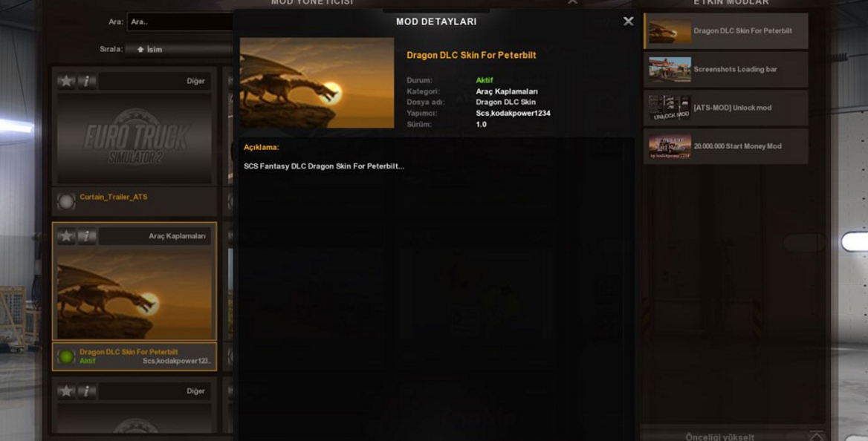Click the Euro Truck Simulator 2 placeholder thumbnail

(135, 138)
